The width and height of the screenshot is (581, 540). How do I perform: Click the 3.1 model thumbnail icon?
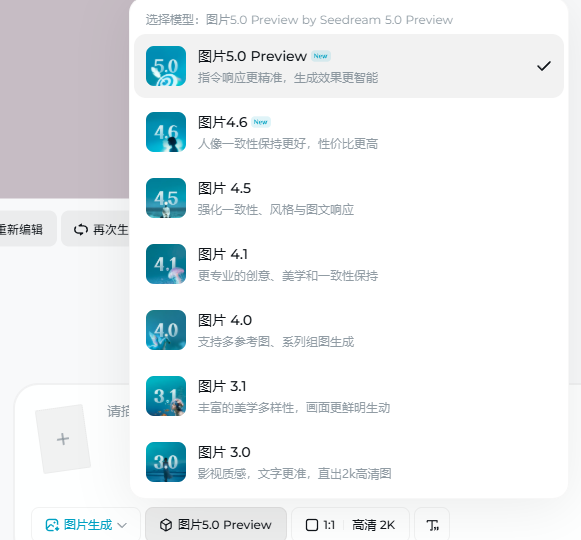click(166, 396)
